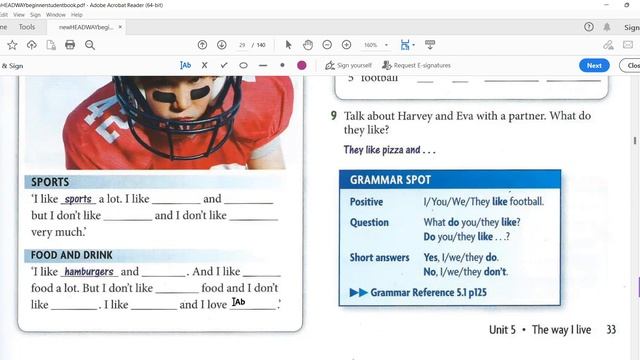Open the View menu
Image resolution: width=640 pixels, height=360 pixels.
(x=19, y=15)
